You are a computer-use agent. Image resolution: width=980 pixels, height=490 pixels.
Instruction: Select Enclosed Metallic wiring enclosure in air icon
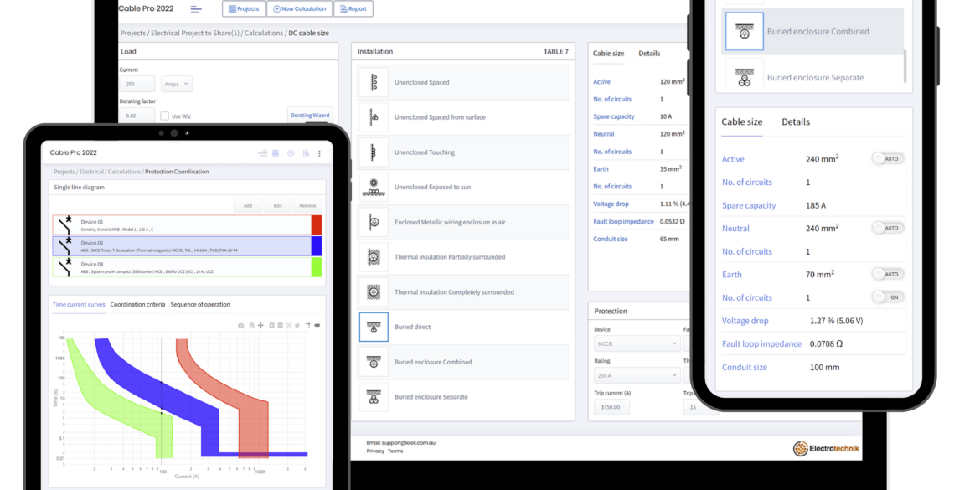[374, 223]
